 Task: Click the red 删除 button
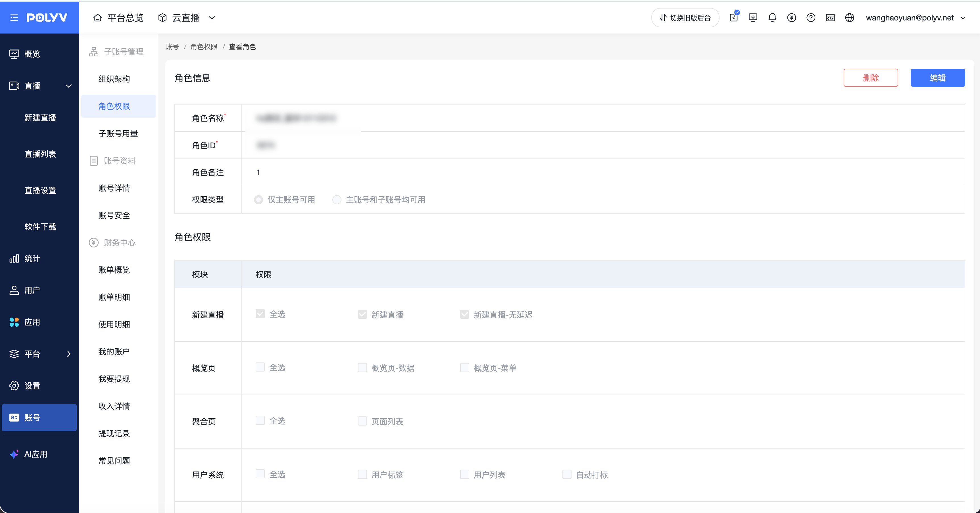870,78
